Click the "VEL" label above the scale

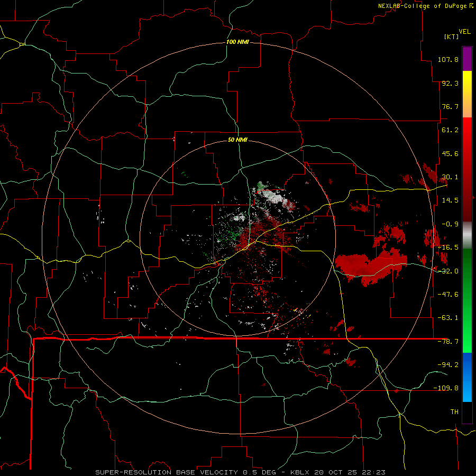[464, 32]
